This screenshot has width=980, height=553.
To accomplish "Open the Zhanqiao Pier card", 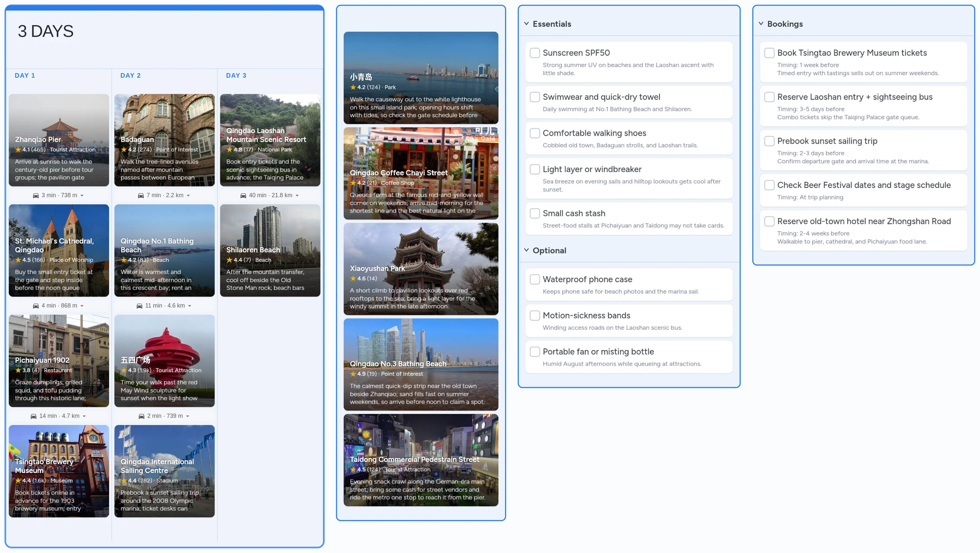I will click(x=59, y=140).
